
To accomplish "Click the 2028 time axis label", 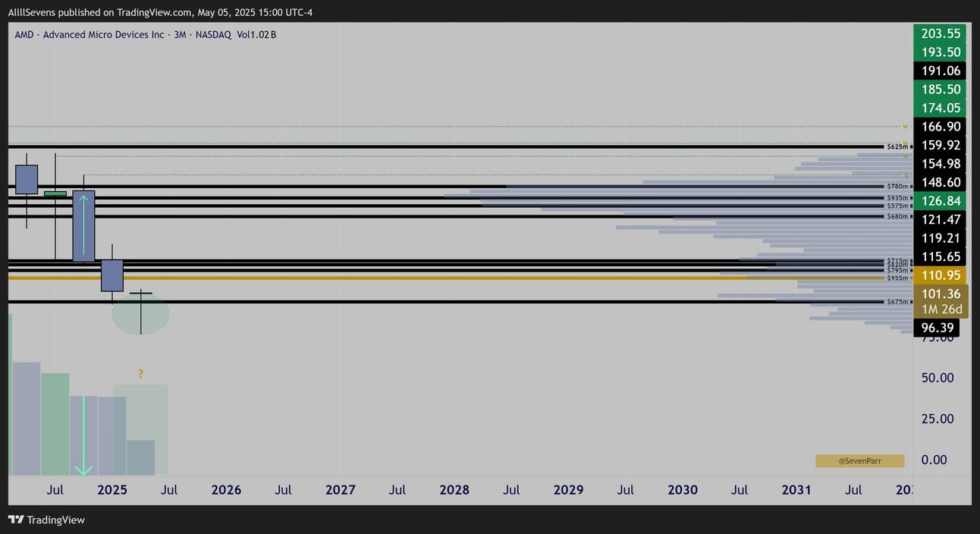I will pyautogui.click(x=454, y=490).
